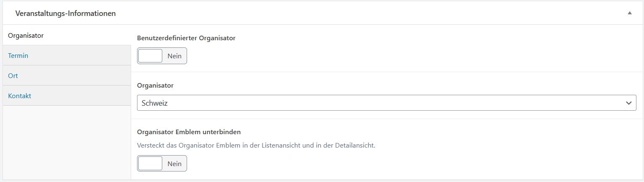Click empty sidebar area below Kontakt
Image resolution: width=644 pixels, height=182 pixels.
pyautogui.click(x=66, y=143)
